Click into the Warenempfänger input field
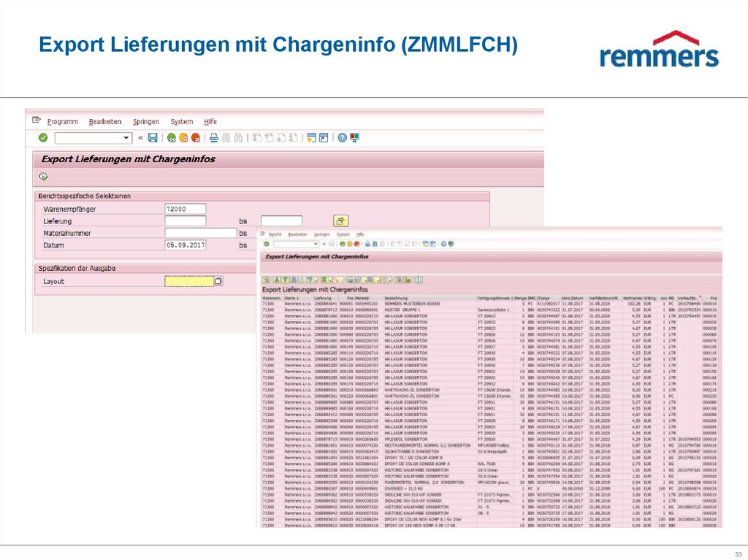748x560 pixels. click(186, 209)
